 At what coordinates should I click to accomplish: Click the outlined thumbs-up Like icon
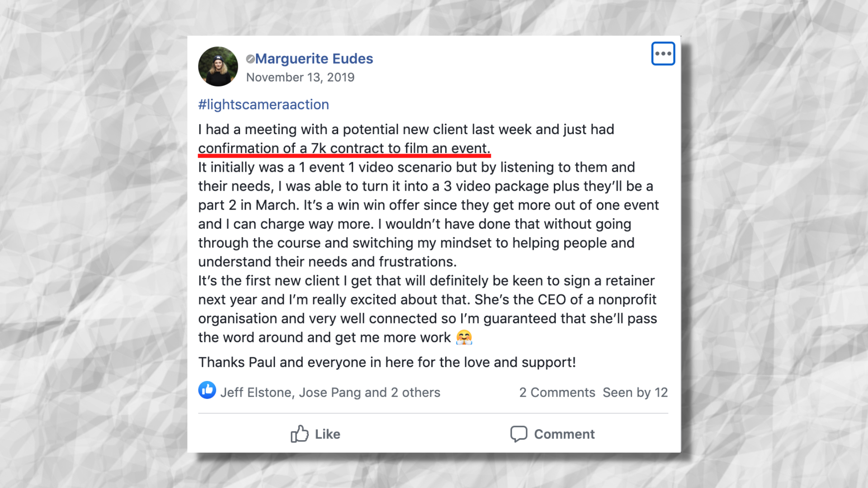(299, 434)
